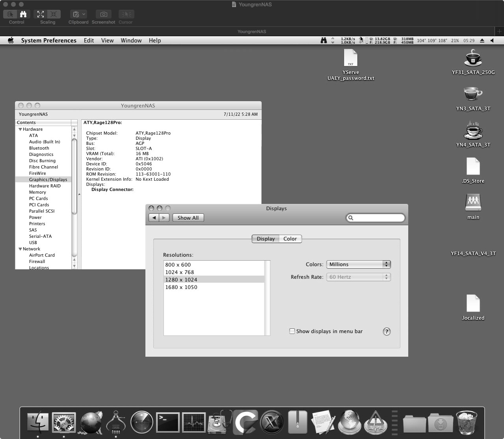The image size is (504, 439).
Task: Select YF14_SATA_V4_3T desktop label
Action: click(473, 253)
